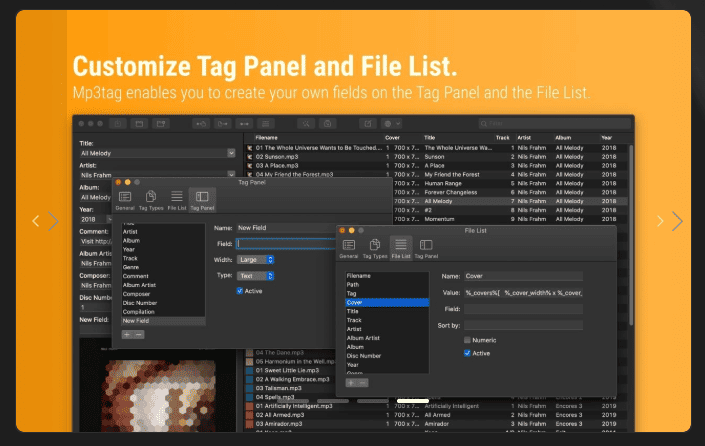This screenshot has width=705, height=446.
Task: Open the Width dropdown showing Large
Action: [255, 259]
